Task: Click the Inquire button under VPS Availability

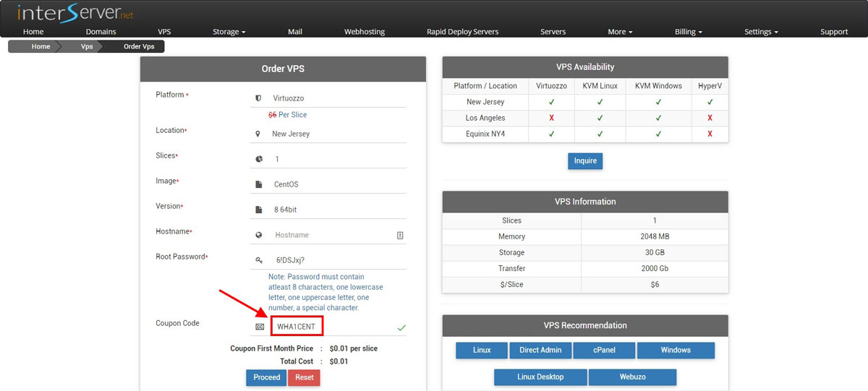Action: pos(585,160)
